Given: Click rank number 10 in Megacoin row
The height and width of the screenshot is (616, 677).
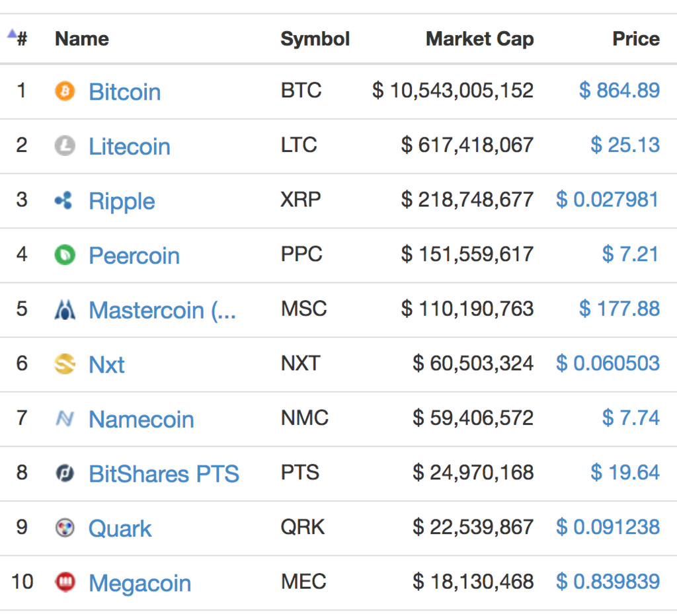Looking at the screenshot, I should pyautogui.click(x=22, y=582).
